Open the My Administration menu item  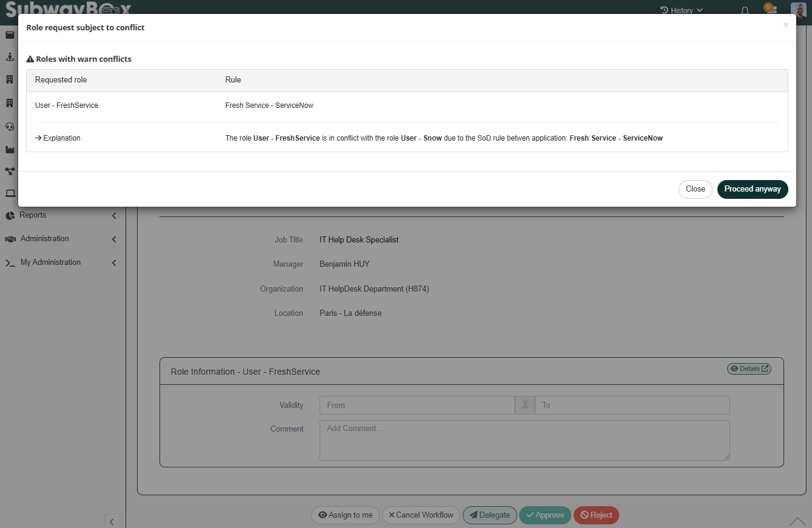[x=50, y=262]
